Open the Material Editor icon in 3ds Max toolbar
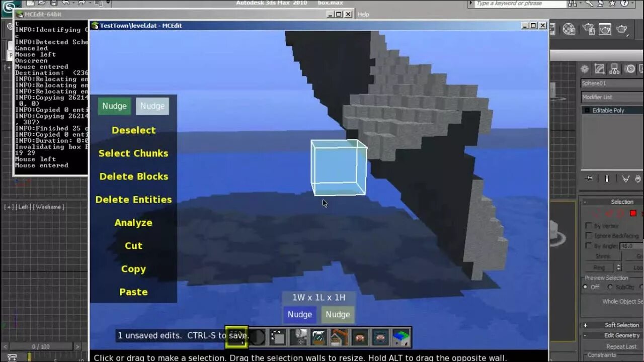Viewport: 644px width, 362px height. [x=569, y=29]
